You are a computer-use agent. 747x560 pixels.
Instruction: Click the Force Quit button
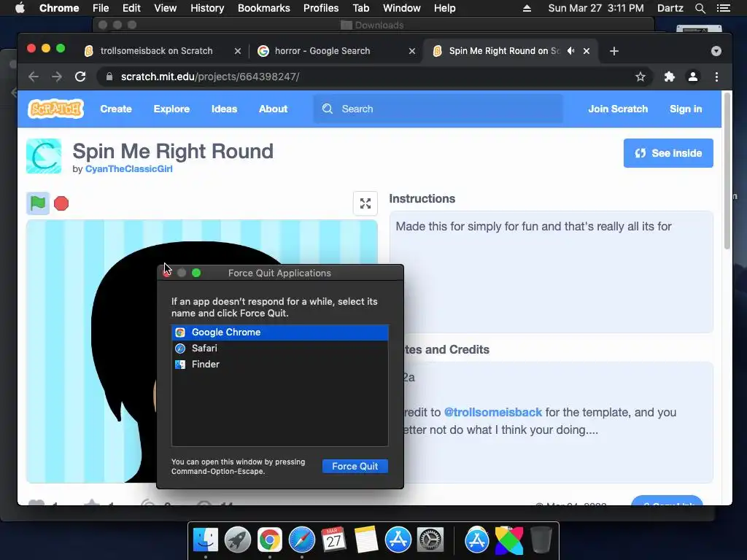pyautogui.click(x=355, y=466)
